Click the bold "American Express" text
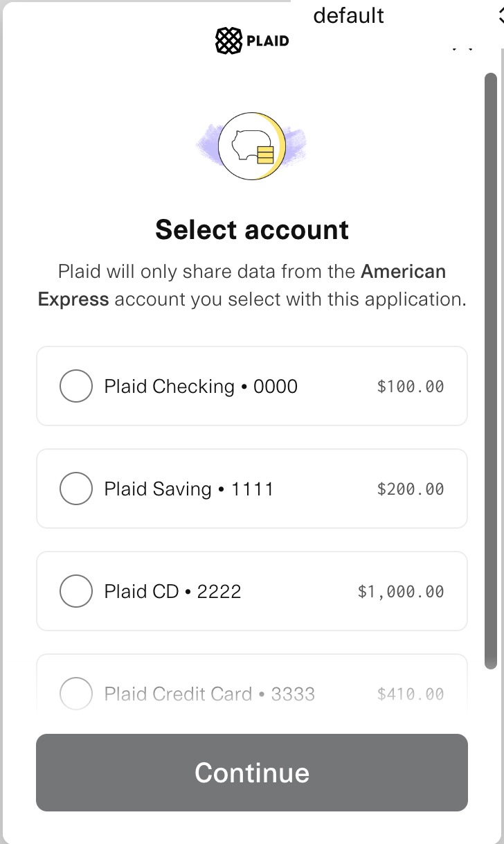The width and height of the screenshot is (504, 844). pos(404,271)
